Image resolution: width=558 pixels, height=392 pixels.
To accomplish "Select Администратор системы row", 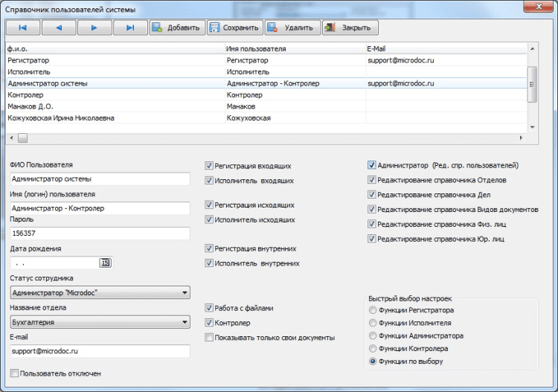I will coord(266,83).
